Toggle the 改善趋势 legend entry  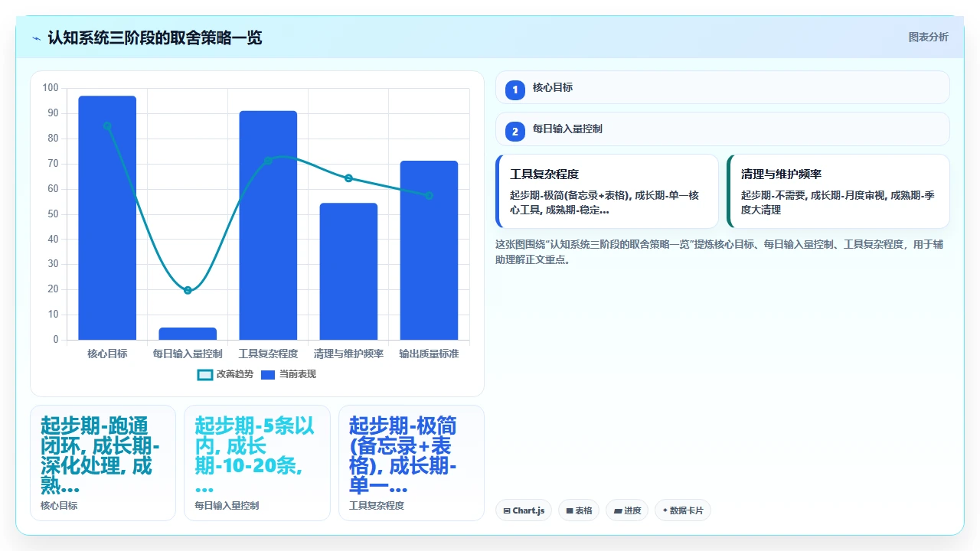click(225, 374)
